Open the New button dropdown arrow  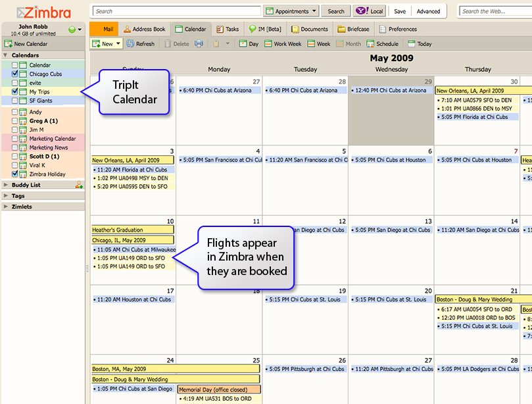coord(118,43)
